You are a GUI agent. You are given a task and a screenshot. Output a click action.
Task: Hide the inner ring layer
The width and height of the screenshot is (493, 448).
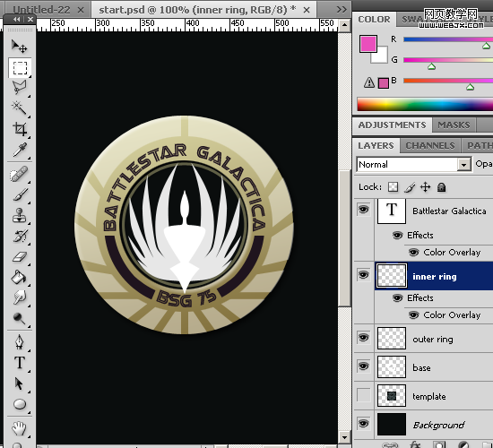click(x=363, y=275)
